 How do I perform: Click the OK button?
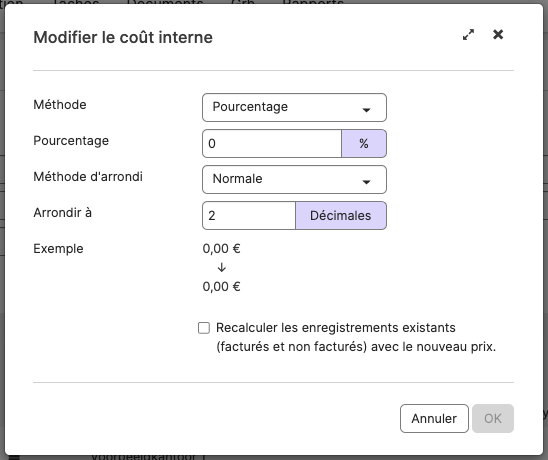tap(493, 418)
